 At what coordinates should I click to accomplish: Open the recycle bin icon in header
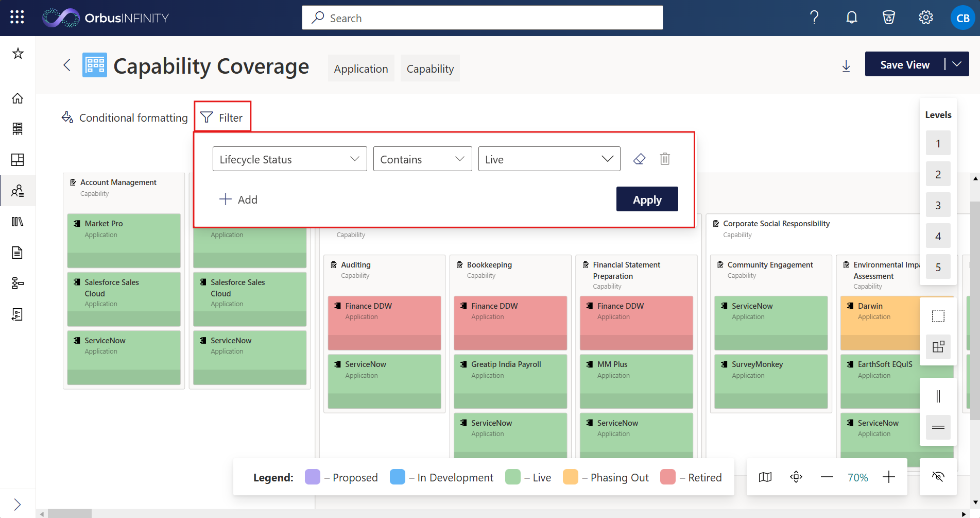click(889, 18)
